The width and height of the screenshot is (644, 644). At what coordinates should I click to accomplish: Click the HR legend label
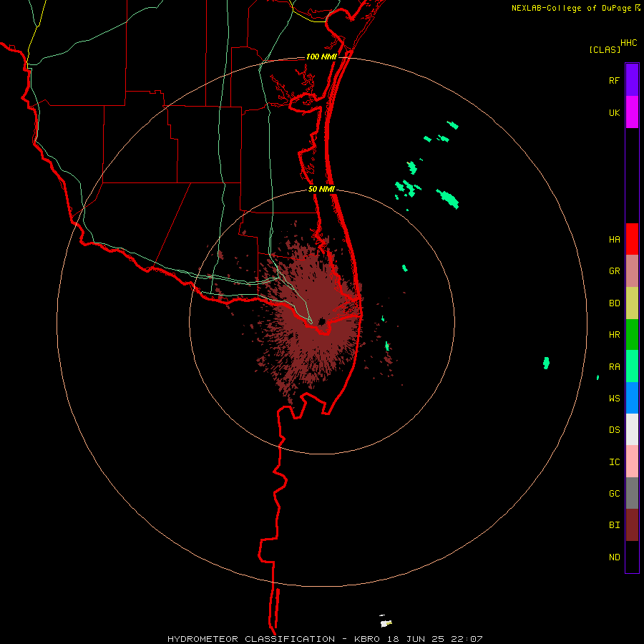click(x=614, y=335)
